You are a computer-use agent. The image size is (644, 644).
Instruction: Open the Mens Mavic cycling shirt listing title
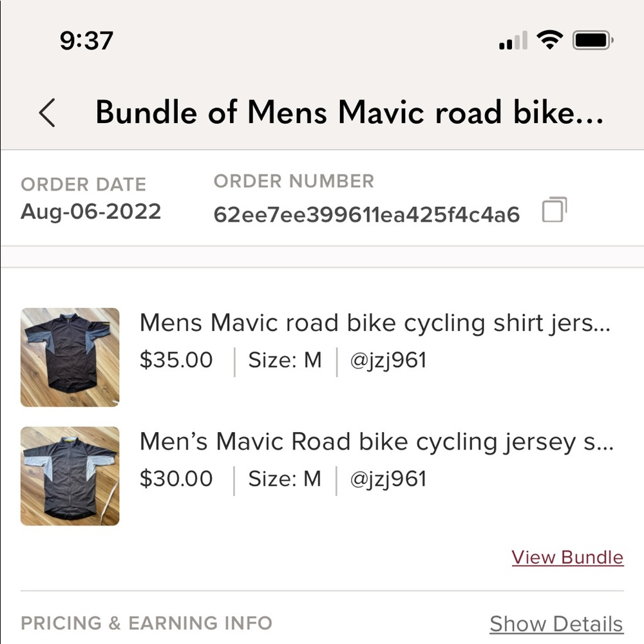pos(377,323)
